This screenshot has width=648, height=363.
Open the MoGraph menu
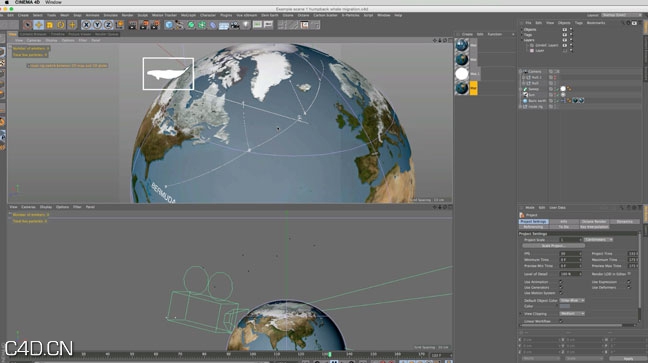188,15
